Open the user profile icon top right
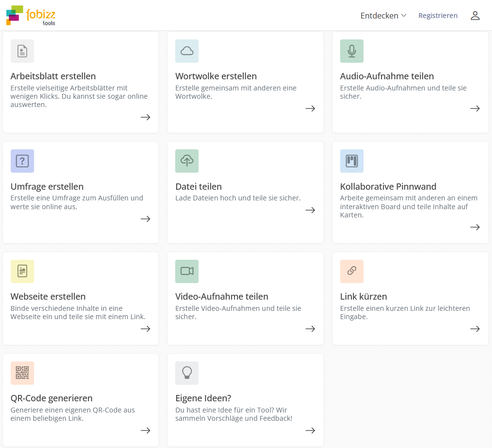This screenshot has width=492, height=448. coord(475,15)
